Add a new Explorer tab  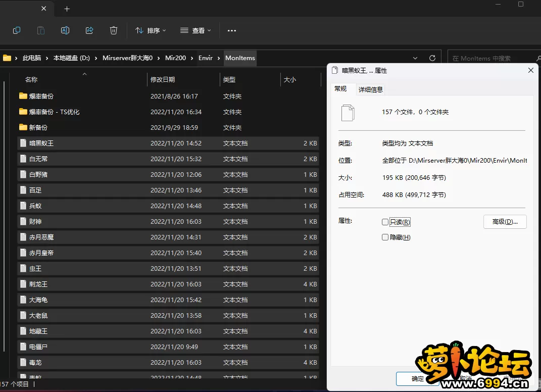pyautogui.click(x=67, y=9)
